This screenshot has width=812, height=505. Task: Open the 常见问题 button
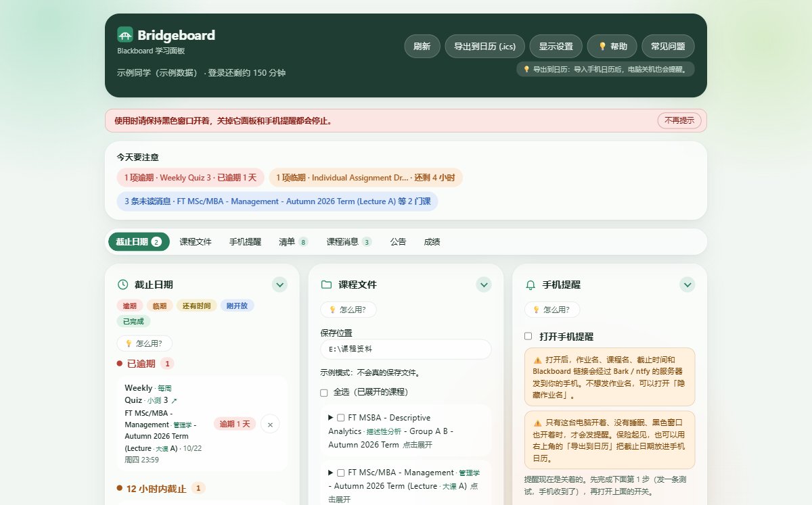[668, 47]
